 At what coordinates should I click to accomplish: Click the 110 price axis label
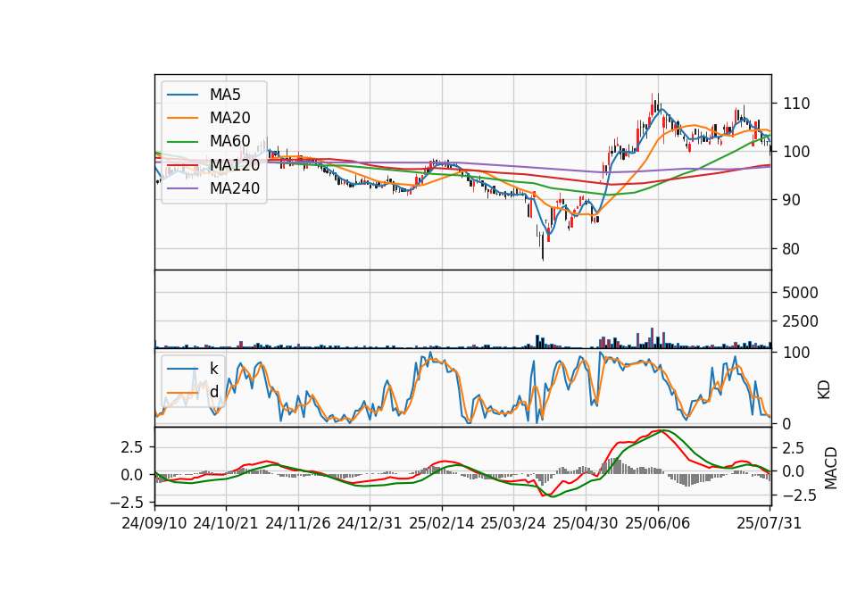796,104
